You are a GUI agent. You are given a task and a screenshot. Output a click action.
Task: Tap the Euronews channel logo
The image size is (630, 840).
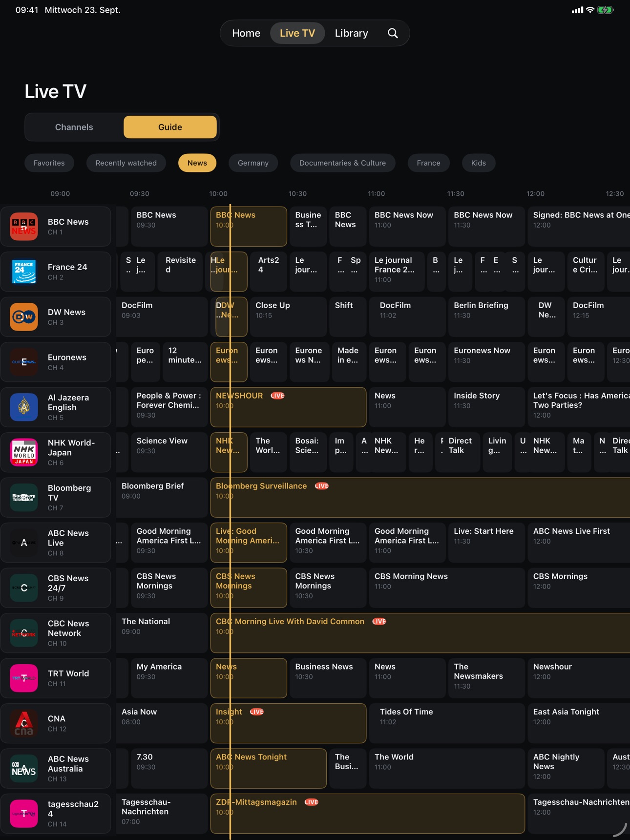(x=24, y=362)
